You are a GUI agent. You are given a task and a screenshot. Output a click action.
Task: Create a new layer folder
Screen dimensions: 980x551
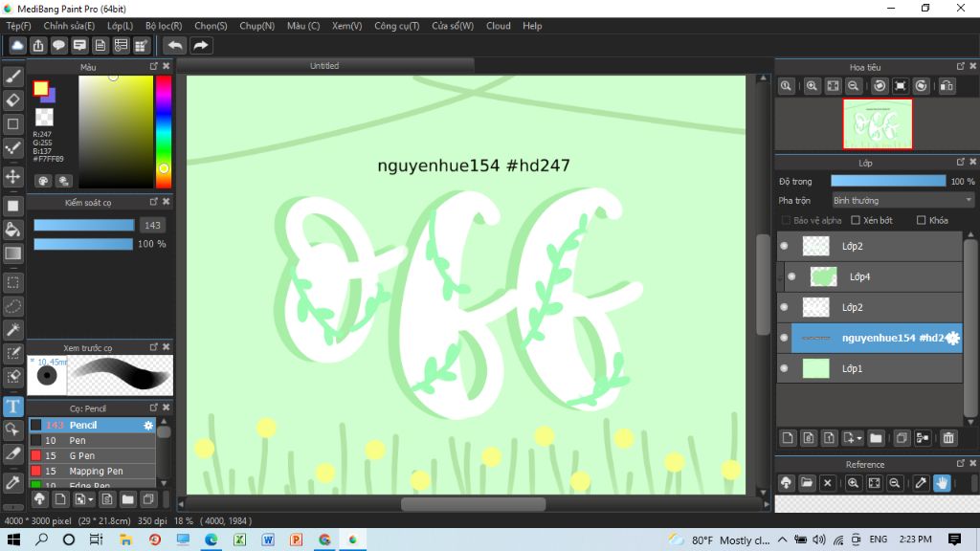[x=876, y=438]
